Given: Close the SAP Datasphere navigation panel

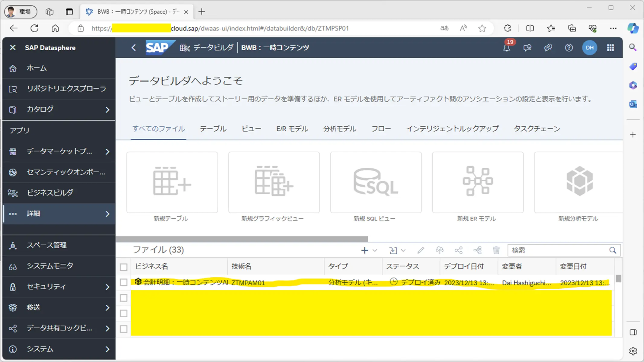Looking at the screenshot, I should click(x=13, y=48).
